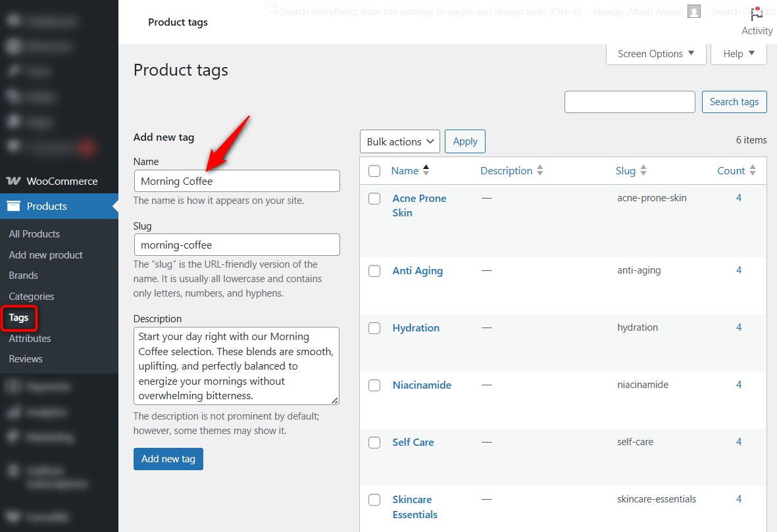Sort by the Slug column icon
Viewport: 777px width, 532px height.
tap(643, 170)
